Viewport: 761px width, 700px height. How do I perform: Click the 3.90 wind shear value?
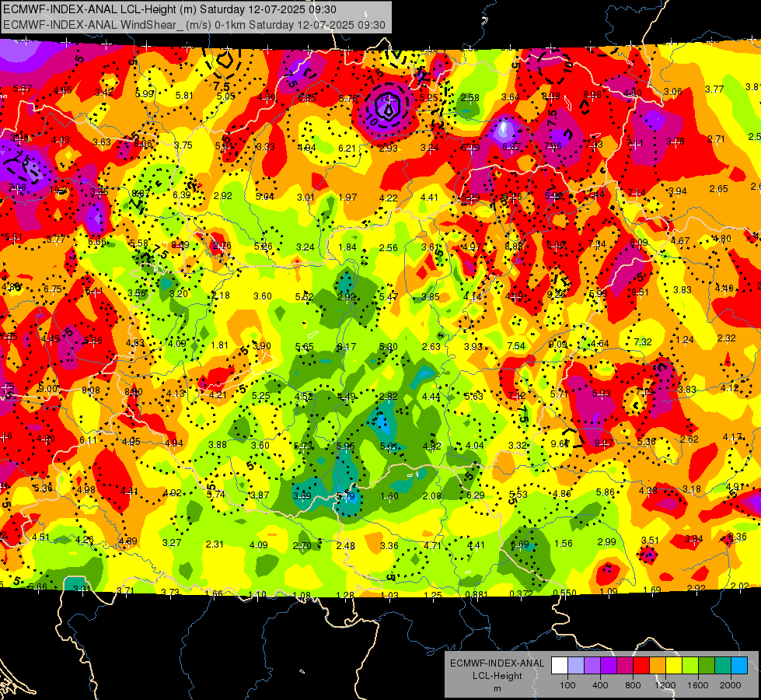262,346
